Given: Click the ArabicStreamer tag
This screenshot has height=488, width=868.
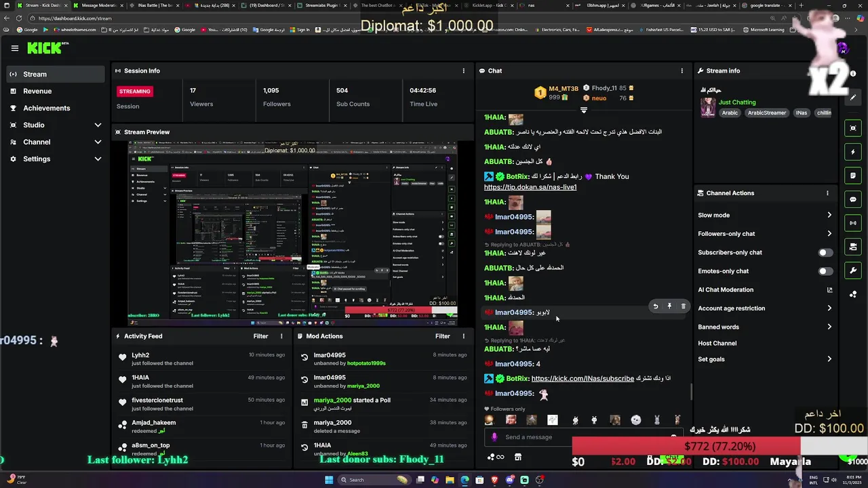Looking at the screenshot, I should coord(767,113).
